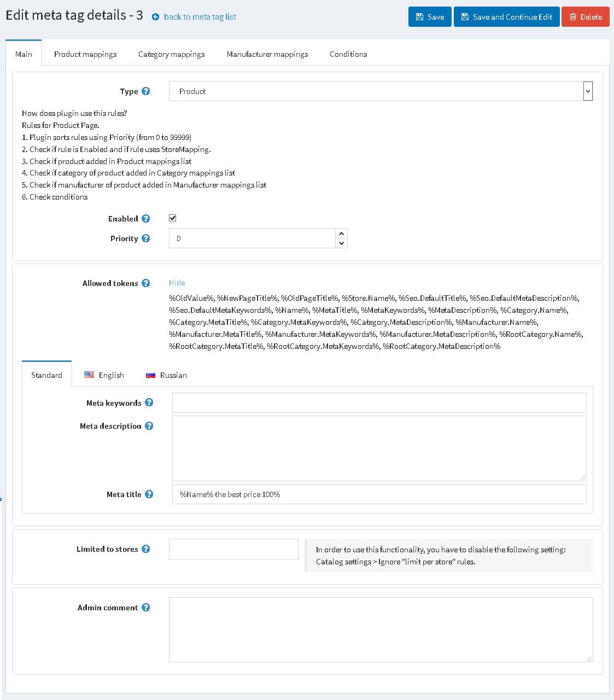Increase Priority with the up arrow
614x700 pixels.
pos(341,234)
